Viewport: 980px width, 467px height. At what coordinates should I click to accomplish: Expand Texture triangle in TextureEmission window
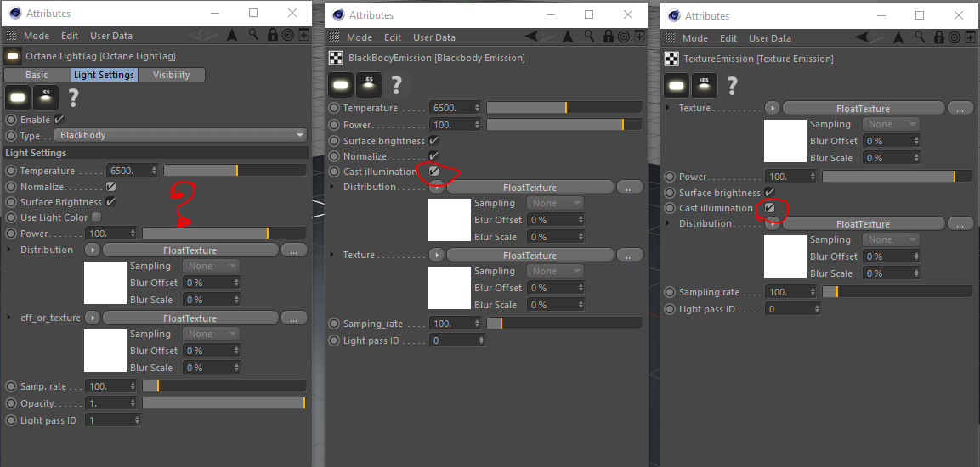[x=669, y=108]
